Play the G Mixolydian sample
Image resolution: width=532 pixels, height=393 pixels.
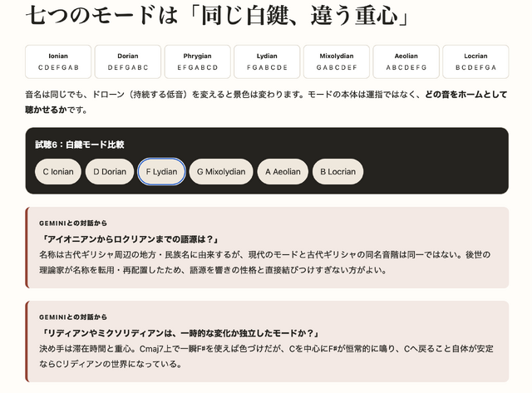pos(221,172)
